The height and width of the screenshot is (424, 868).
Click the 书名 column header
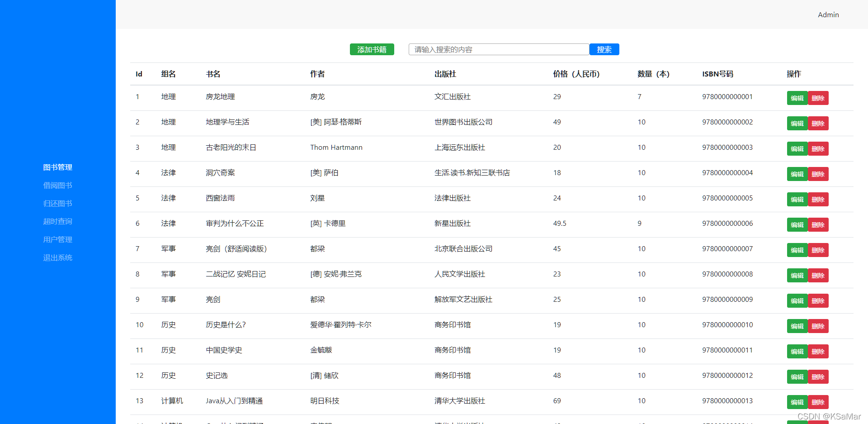click(x=213, y=74)
